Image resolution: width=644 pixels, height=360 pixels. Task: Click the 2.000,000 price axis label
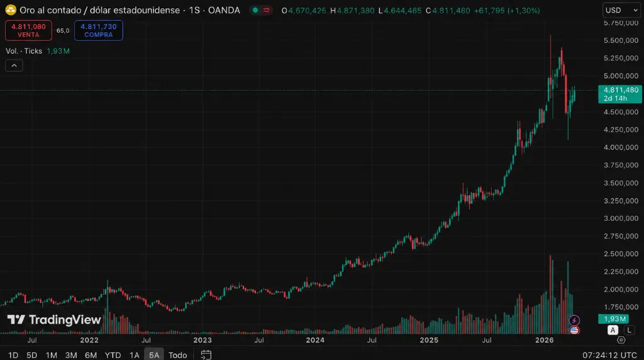[621, 290]
